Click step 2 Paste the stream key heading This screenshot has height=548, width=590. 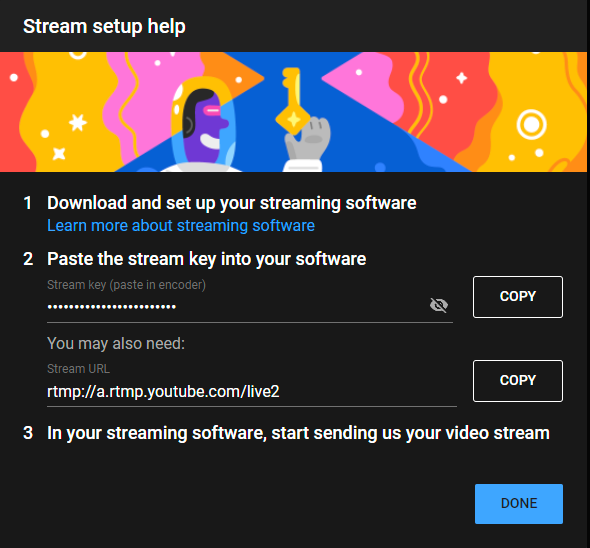pyautogui.click(x=206, y=259)
